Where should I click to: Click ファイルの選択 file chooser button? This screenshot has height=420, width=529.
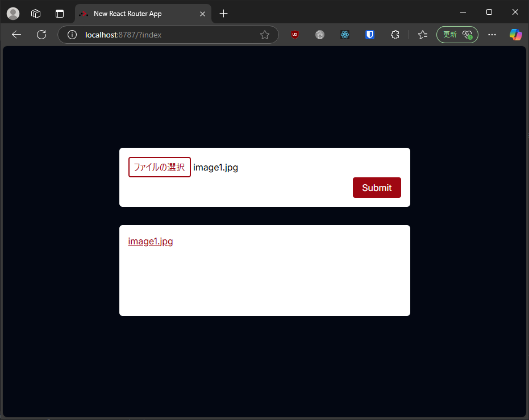tap(160, 167)
